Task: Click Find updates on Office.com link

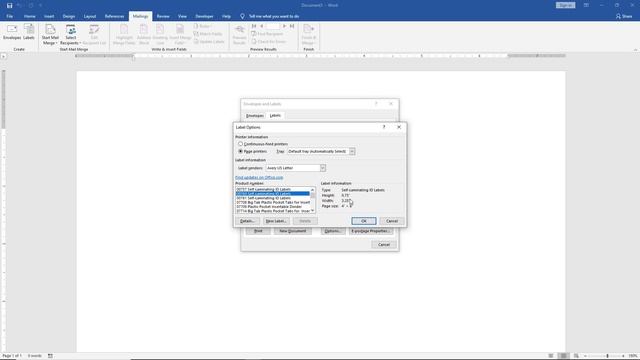Action: tap(259, 178)
